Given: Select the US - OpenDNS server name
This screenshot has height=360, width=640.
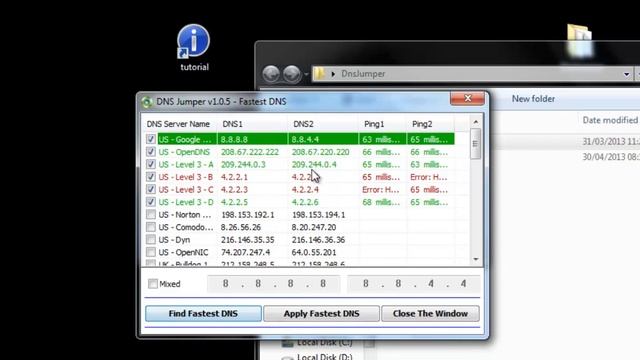Looking at the screenshot, I should pos(184,152).
